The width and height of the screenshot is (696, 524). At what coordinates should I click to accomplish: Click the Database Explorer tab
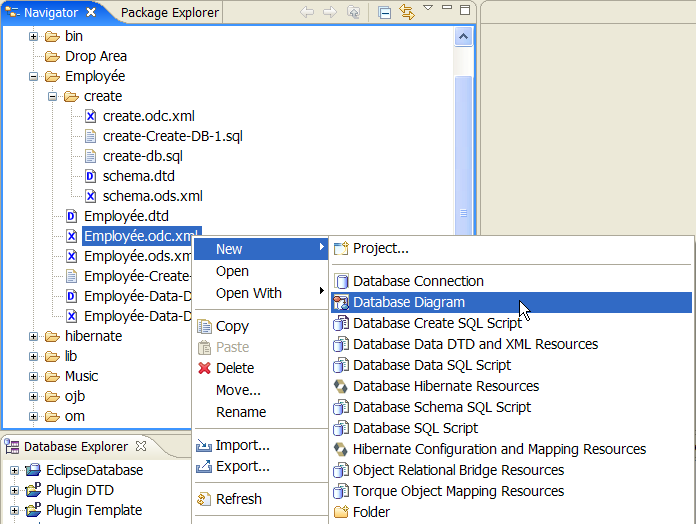point(75,447)
